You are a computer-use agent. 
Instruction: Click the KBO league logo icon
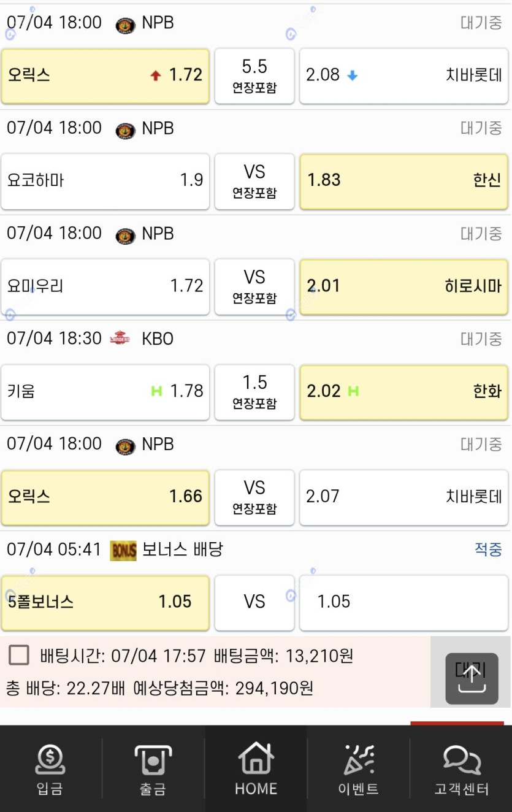(120, 339)
